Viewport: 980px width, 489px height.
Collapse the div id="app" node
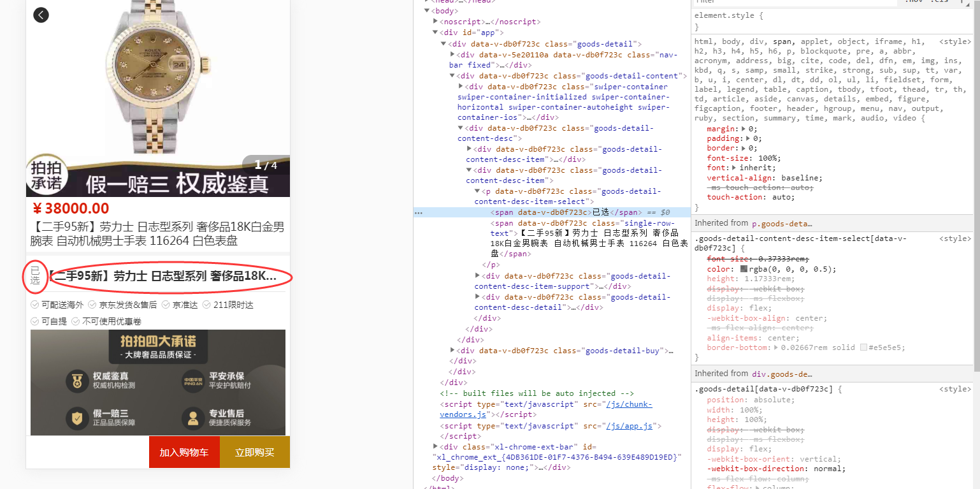(x=435, y=33)
